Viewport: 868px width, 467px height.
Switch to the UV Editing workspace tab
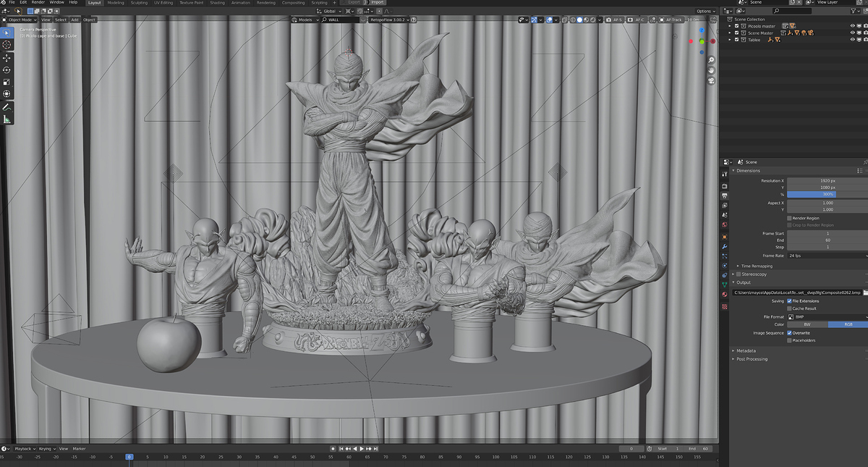pos(164,3)
